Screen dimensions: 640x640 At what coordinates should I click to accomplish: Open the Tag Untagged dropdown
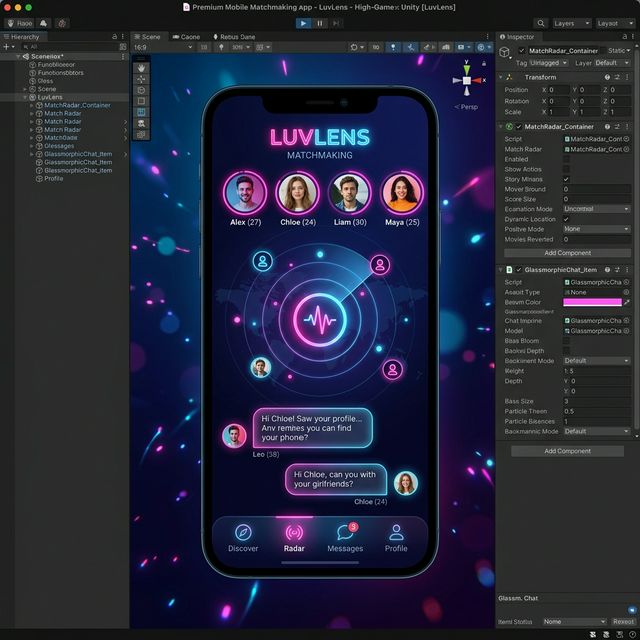coord(548,63)
